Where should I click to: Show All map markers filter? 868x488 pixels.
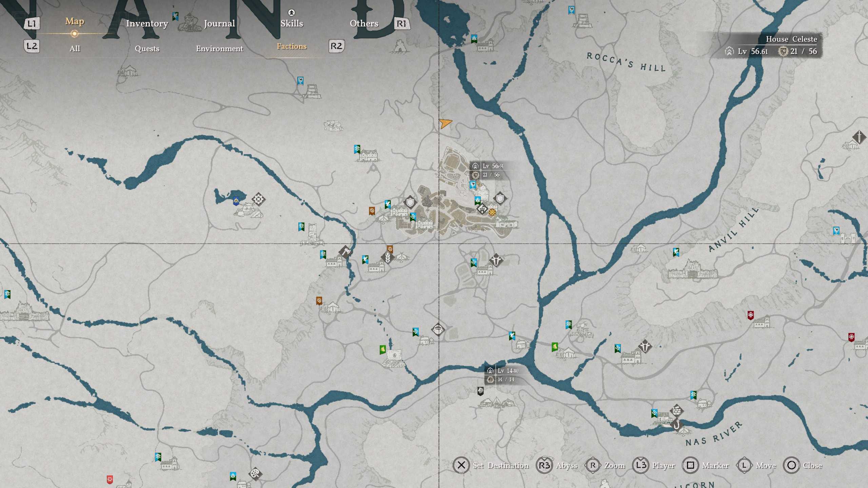75,48
